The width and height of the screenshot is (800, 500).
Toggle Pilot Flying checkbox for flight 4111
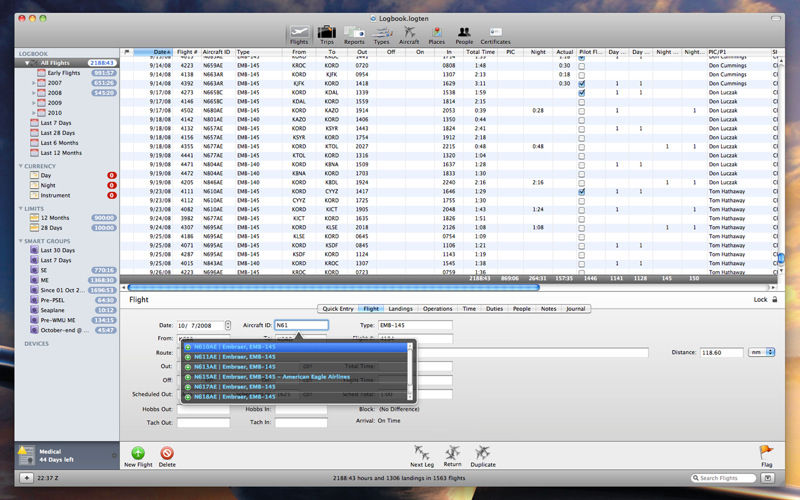582,192
